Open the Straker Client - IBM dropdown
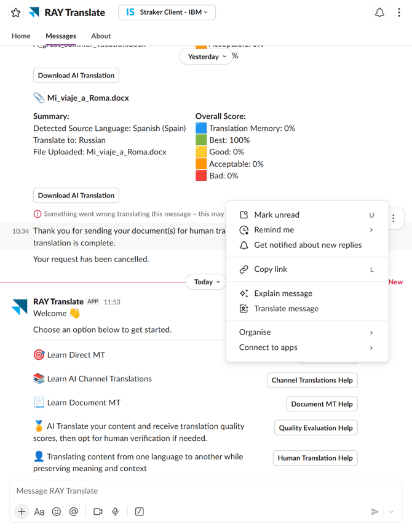The image size is (412, 532). point(167,12)
